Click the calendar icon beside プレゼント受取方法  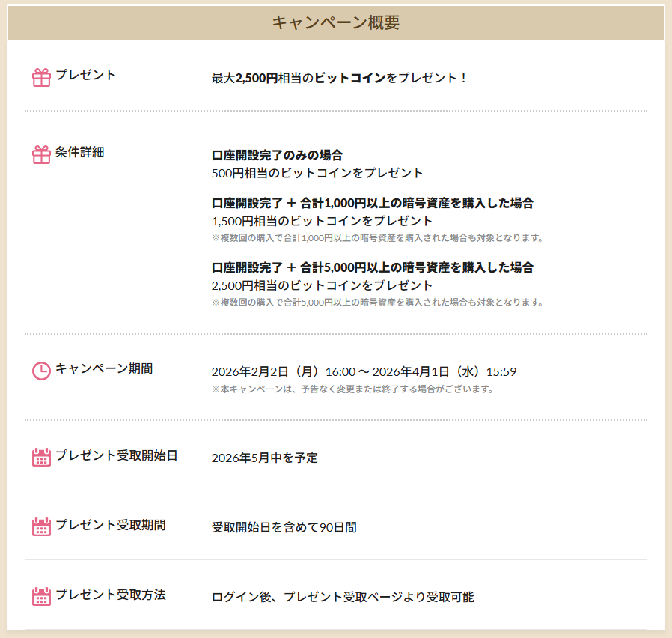(x=41, y=596)
